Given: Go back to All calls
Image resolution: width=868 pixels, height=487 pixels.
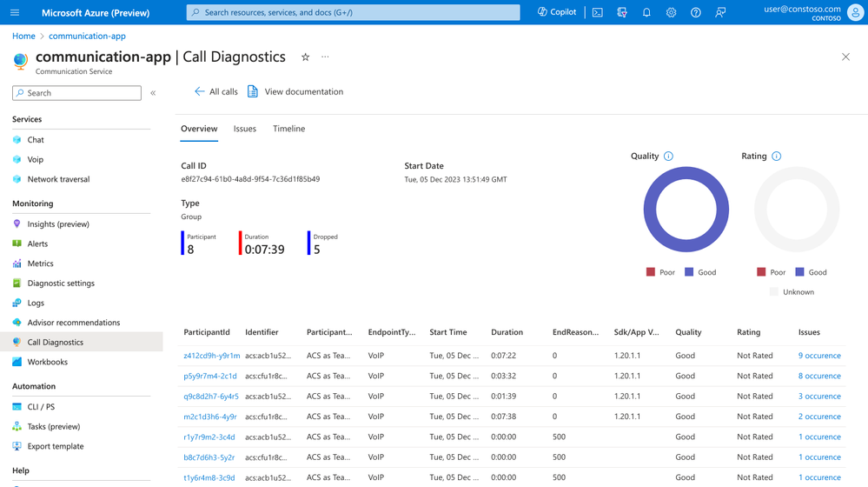Looking at the screenshot, I should 215,91.
